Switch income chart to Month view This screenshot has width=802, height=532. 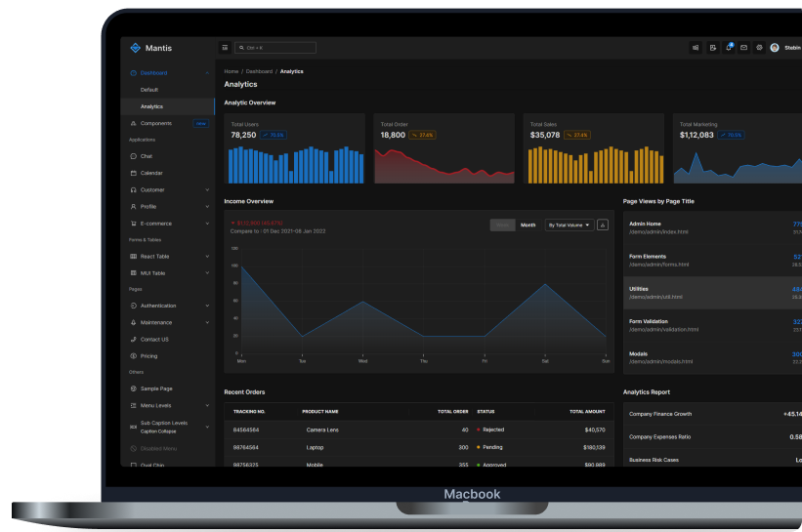click(528, 225)
